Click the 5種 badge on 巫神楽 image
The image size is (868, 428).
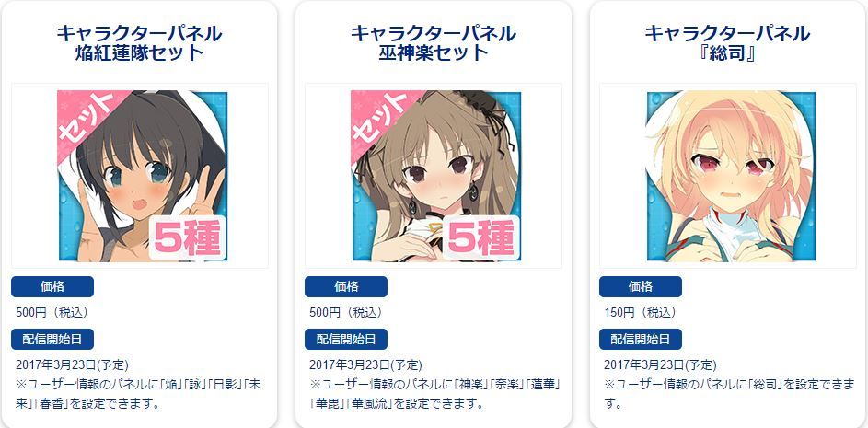tap(481, 238)
